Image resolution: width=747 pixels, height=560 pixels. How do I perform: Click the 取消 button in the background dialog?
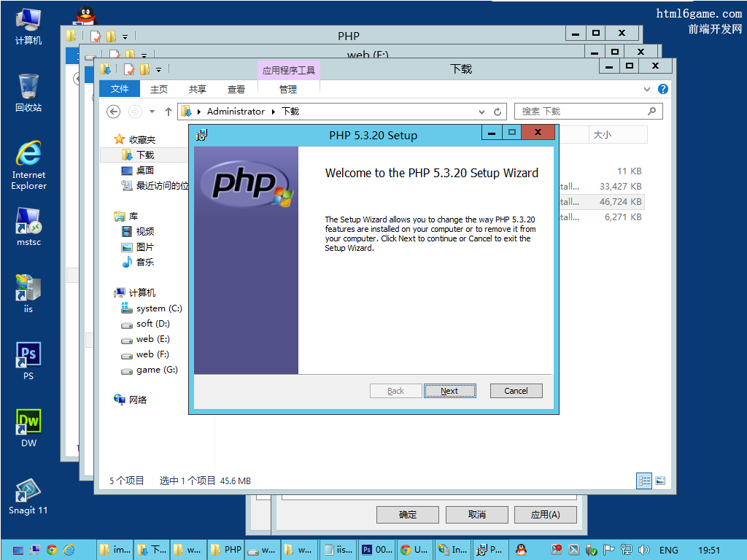point(477,515)
